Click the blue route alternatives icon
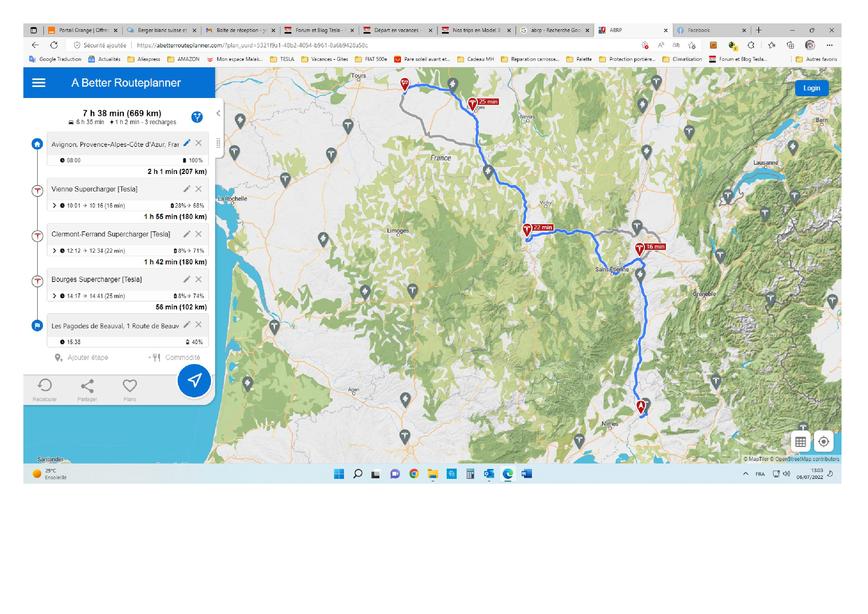This screenshot has height=614, width=868. coord(197,117)
